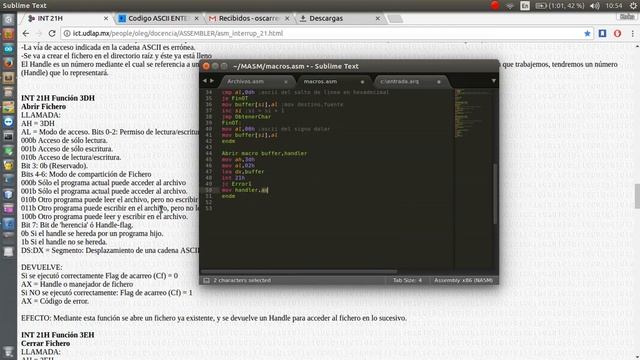
Task: Open the Ubuntu dash search launcher
Action: pyautogui.click(x=8, y=20)
